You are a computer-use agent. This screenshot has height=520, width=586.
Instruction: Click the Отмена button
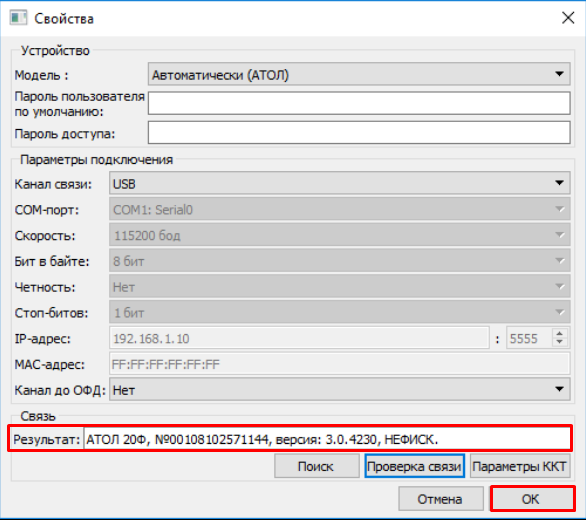click(x=441, y=499)
